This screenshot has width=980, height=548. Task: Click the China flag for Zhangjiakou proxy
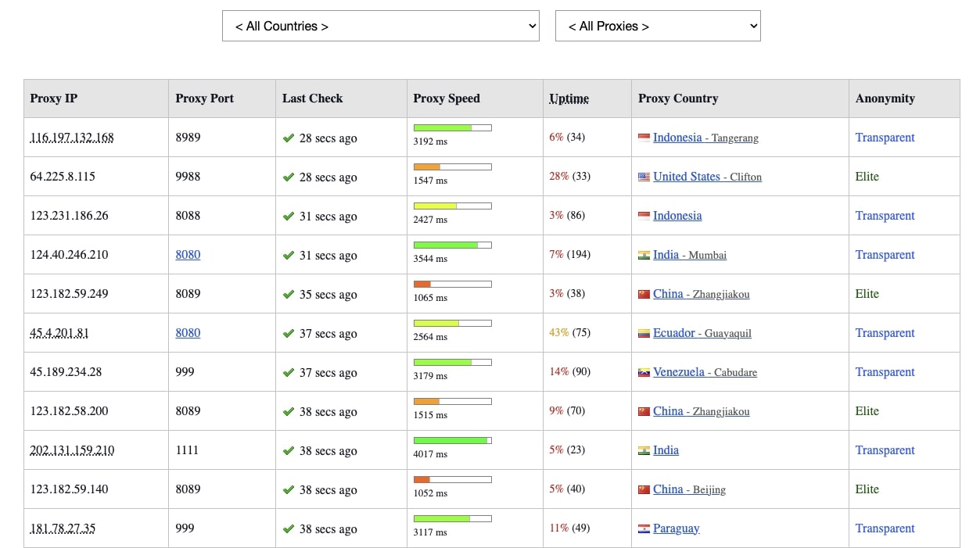[643, 293]
